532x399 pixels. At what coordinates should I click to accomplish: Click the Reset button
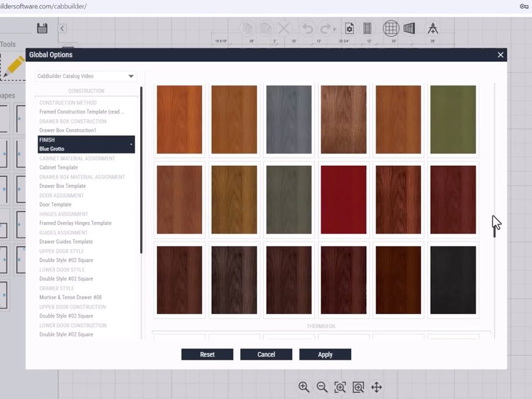tap(207, 355)
